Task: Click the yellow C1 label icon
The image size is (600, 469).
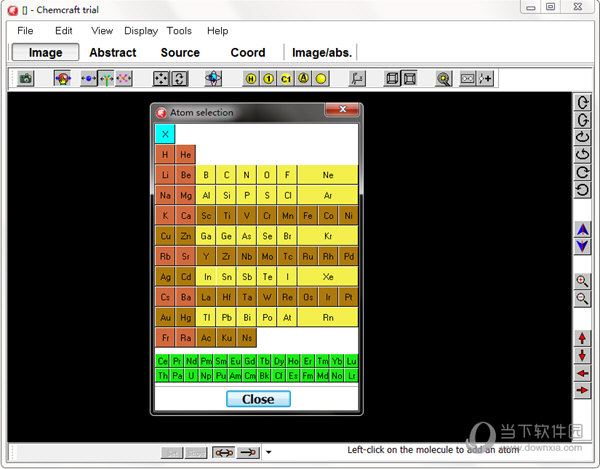Action: [x=286, y=79]
